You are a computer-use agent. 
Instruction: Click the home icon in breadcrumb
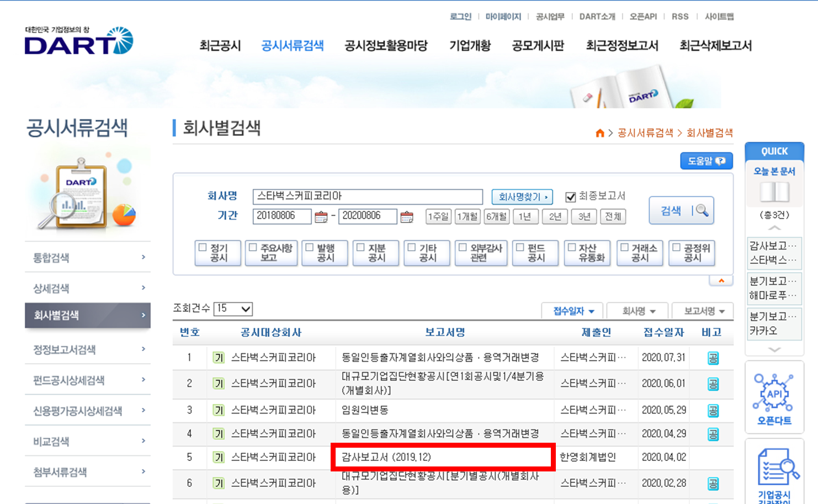click(600, 133)
